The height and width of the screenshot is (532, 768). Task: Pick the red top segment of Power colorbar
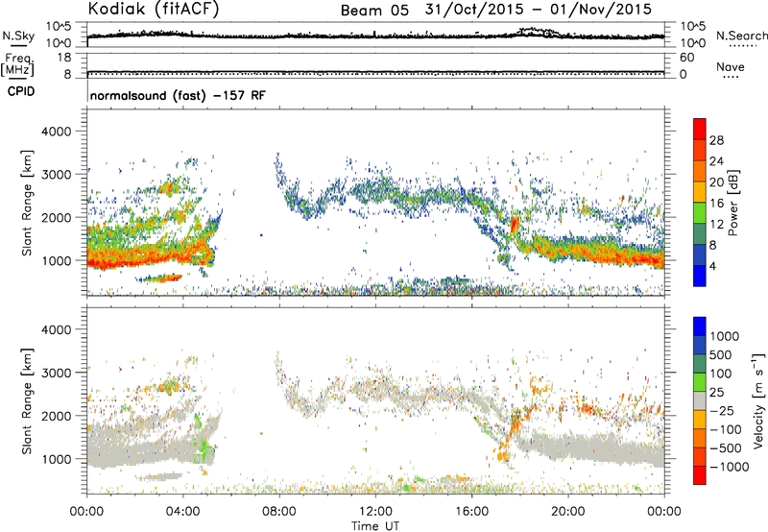pyautogui.click(x=700, y=129)
